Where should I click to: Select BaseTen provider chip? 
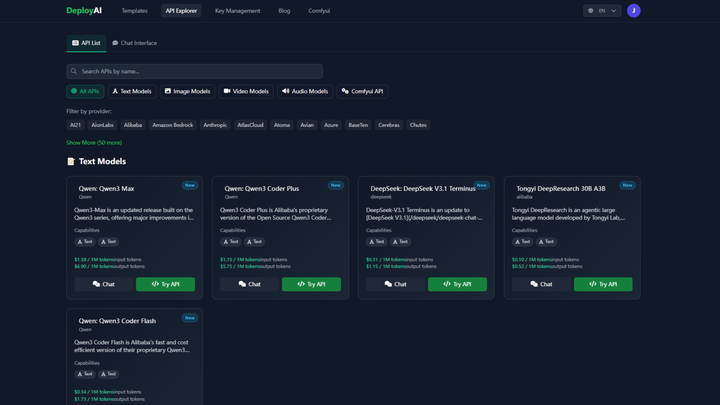tap(358, 125)
